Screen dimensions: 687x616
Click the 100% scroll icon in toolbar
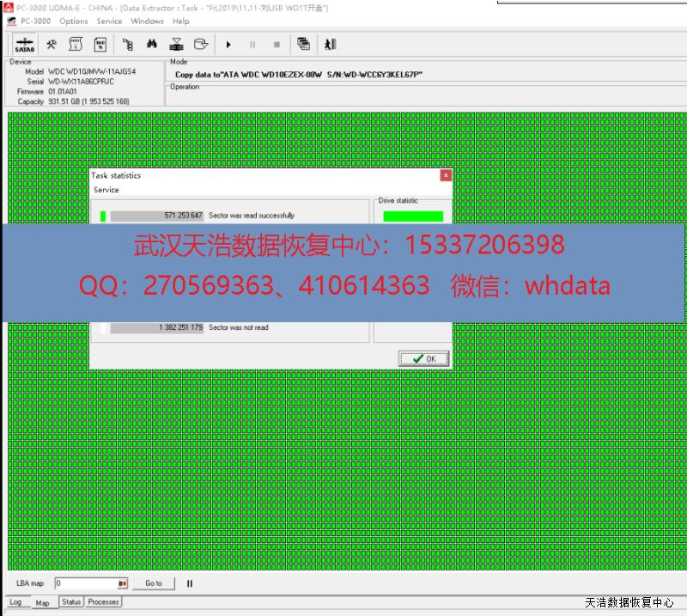(100, 45)
